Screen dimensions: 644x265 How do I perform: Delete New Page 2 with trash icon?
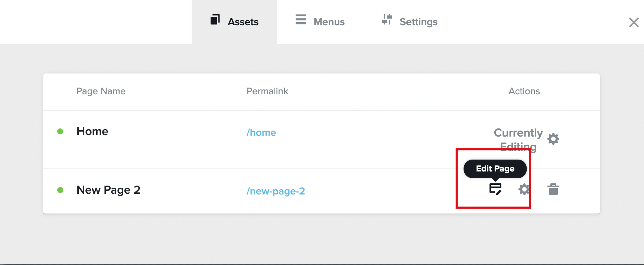553,189
